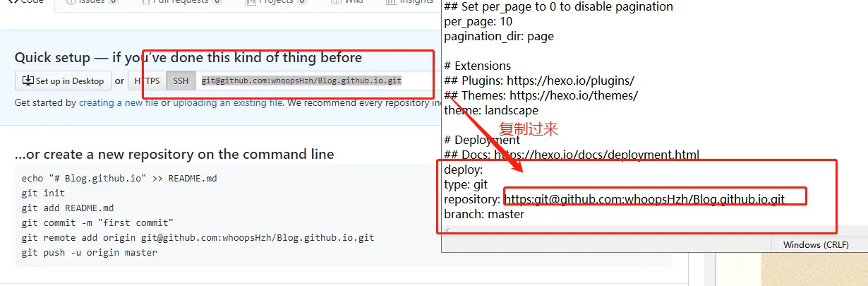Click 'branch: master' line in Notepad
The width and height of the screenshot is (868, 286).
(x=484, y=213)
